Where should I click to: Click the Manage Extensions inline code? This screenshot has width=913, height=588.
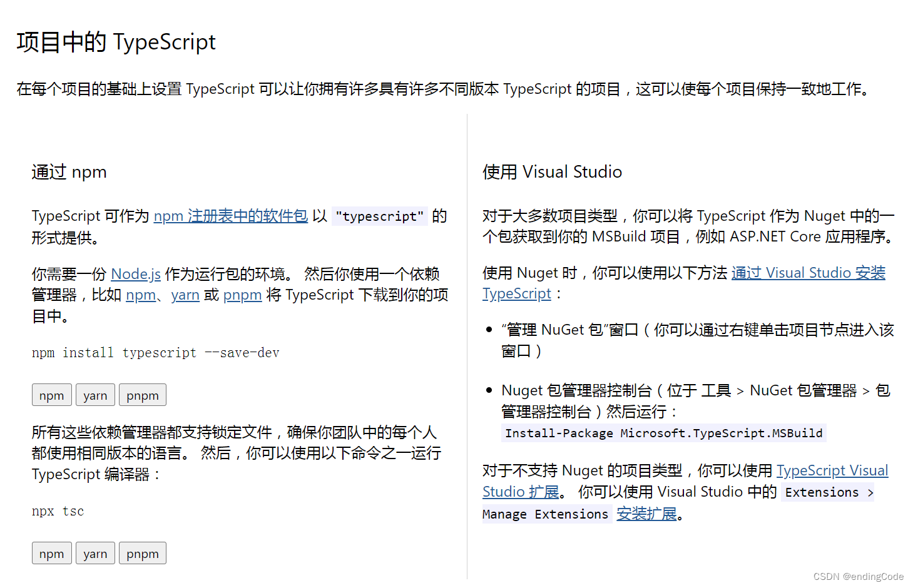tap(546, 514)
